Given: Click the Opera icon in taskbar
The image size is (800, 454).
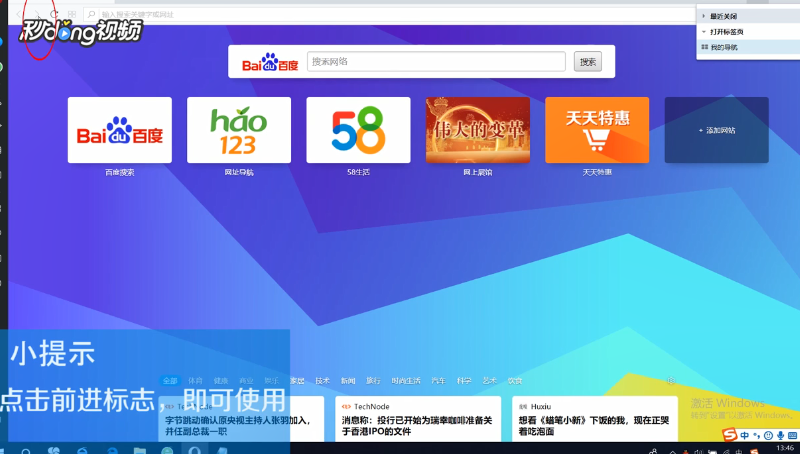Looking at the screenshot, I should pyautogui.click(x=194, y=450).
